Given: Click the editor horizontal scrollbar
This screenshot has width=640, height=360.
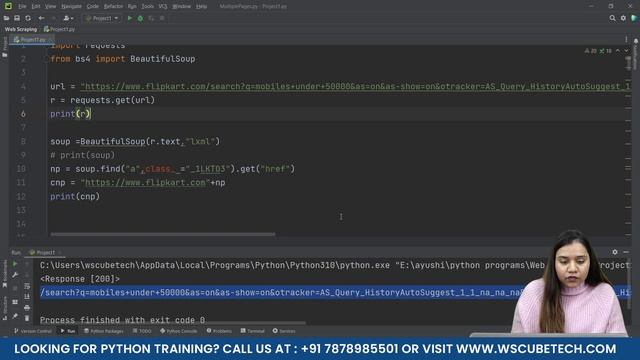Looking at the screenshot, I should pyautogui.click(x=163, y=234).
